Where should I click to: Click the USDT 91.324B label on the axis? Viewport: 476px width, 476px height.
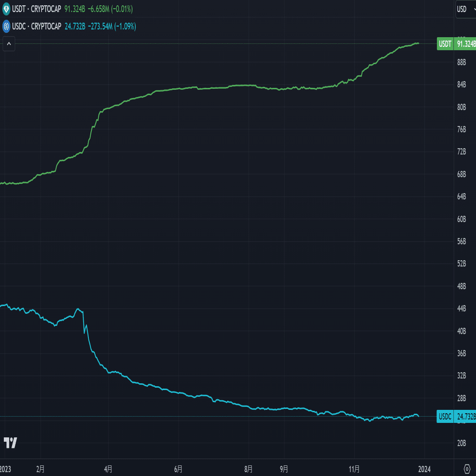[x=465, y=43]
